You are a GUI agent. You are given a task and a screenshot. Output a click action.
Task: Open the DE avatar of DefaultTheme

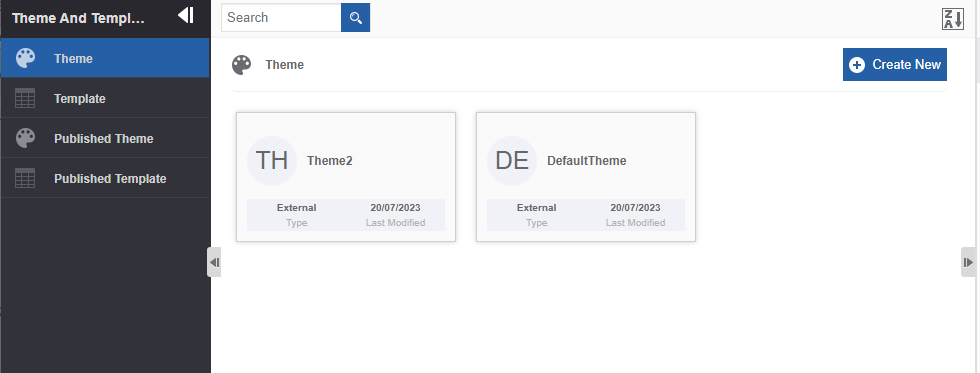click(x=512, y=161)
